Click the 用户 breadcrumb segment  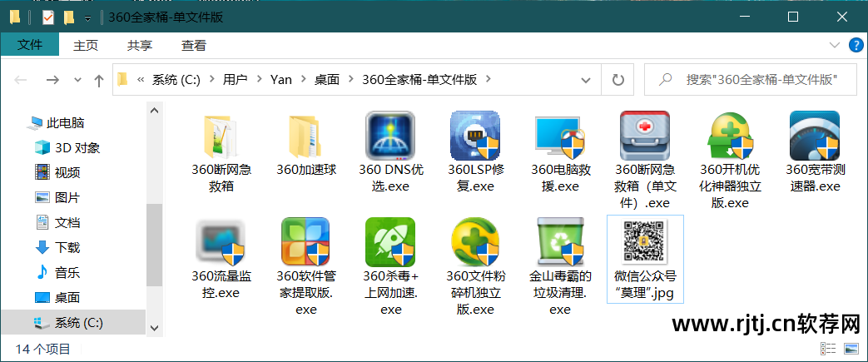pos(235,80)
